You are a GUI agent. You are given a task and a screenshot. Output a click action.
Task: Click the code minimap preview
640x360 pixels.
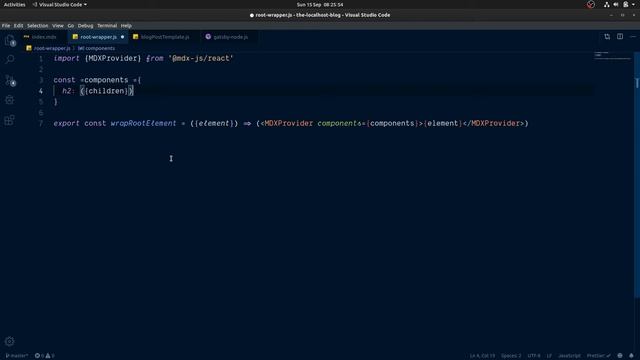point(612,56)
